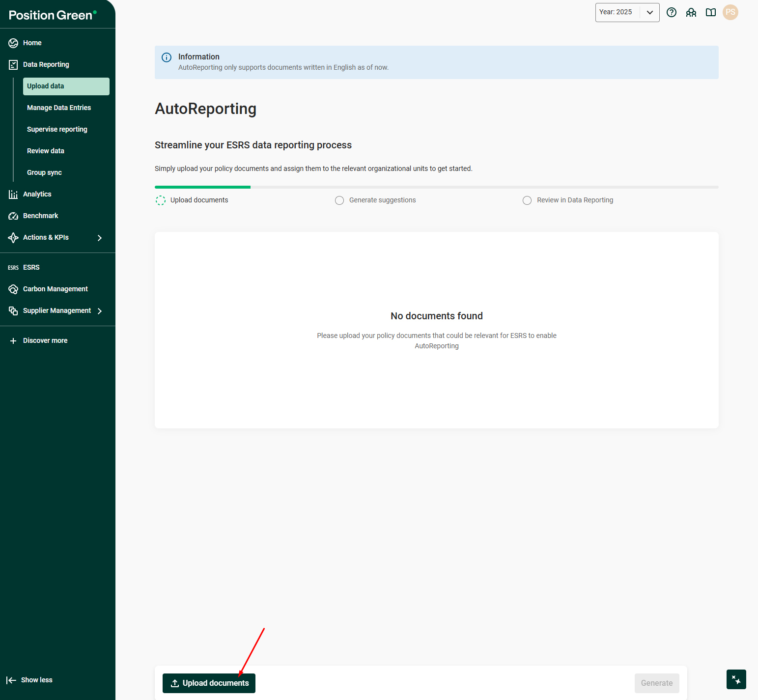Click the Information banner info icon

[167, 57]
